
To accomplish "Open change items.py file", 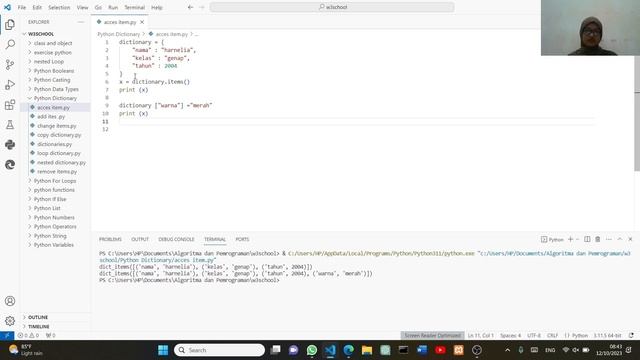I will click(x=57, y=126).
